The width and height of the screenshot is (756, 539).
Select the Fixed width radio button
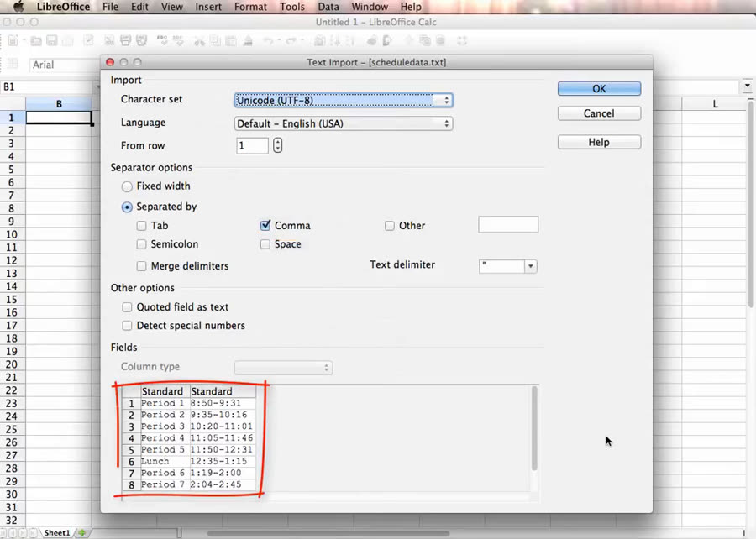pos(127,186)
